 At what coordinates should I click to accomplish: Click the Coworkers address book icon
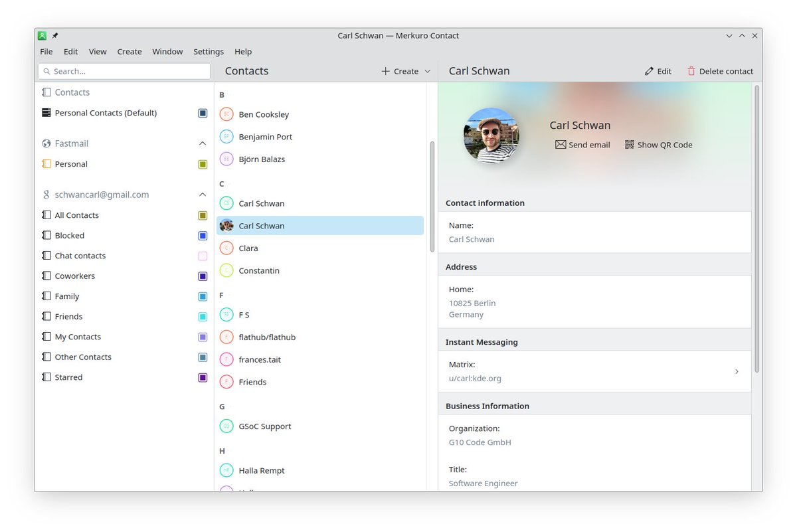(x=46, y=276)
